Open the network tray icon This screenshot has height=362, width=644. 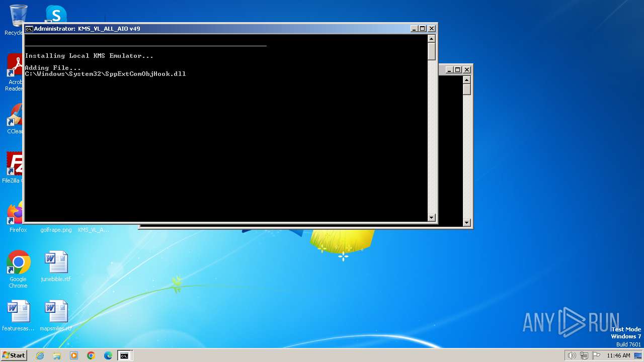[x=584, y=355]
